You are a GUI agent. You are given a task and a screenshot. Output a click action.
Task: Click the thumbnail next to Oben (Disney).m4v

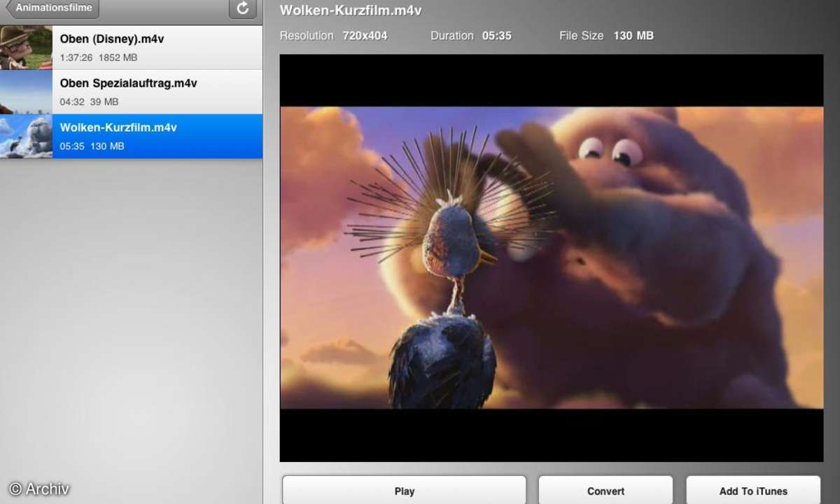click(26, 48)
